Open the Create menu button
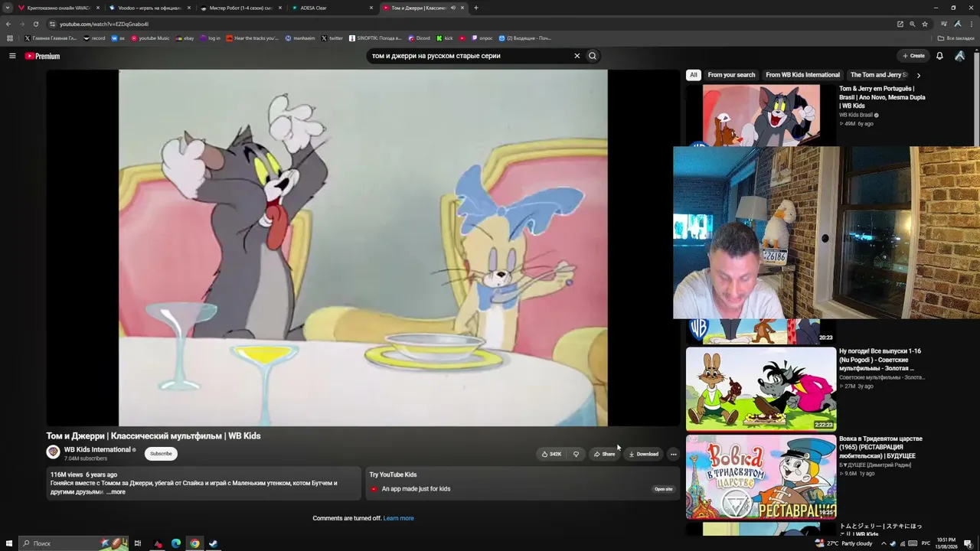Viewport: 980px width, 551px height. coord(913,56)
